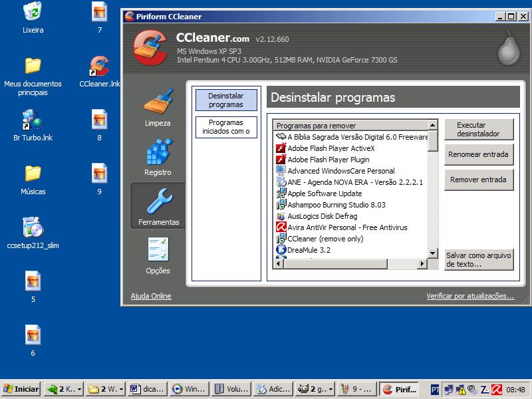The image size is (532, 399).
Task: Click the program list scroll down arrow
Action: (x=432, y=253)
